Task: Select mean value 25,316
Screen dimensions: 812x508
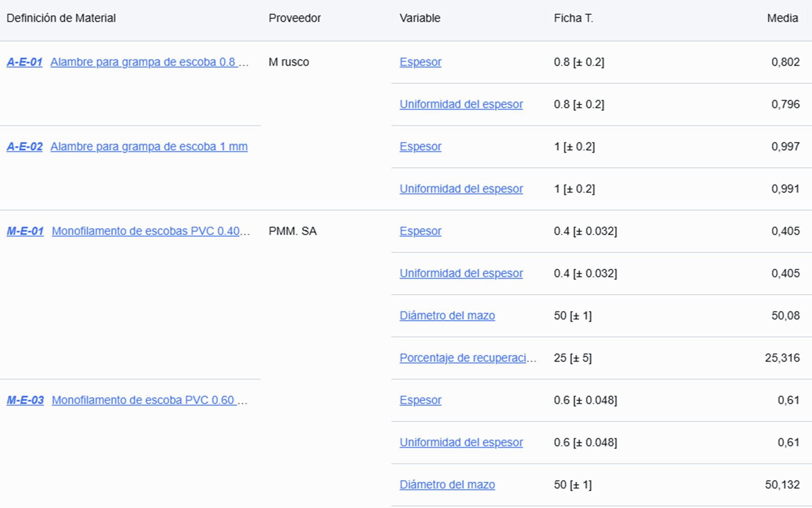Action: [783, 358]
